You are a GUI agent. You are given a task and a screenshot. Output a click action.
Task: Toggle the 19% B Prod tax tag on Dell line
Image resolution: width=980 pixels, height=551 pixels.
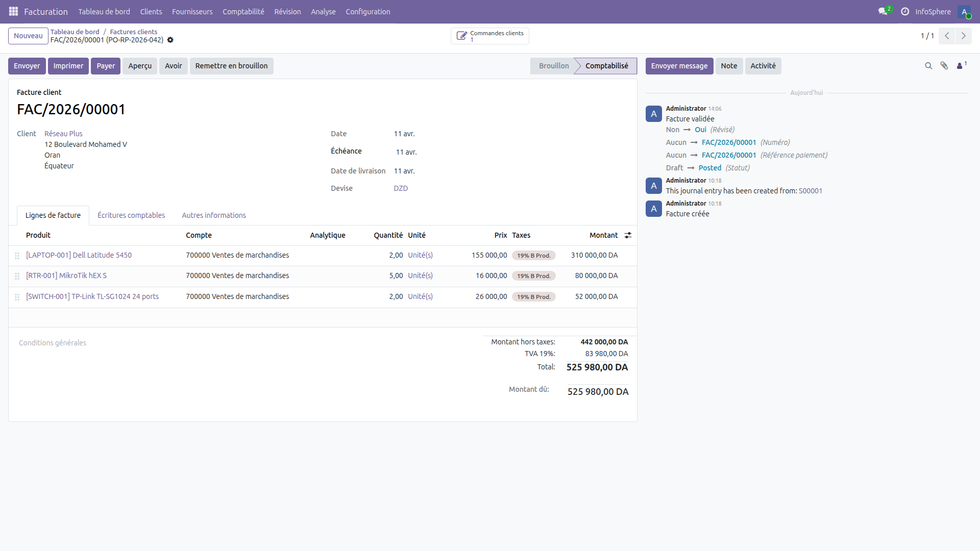pos(534,255)
